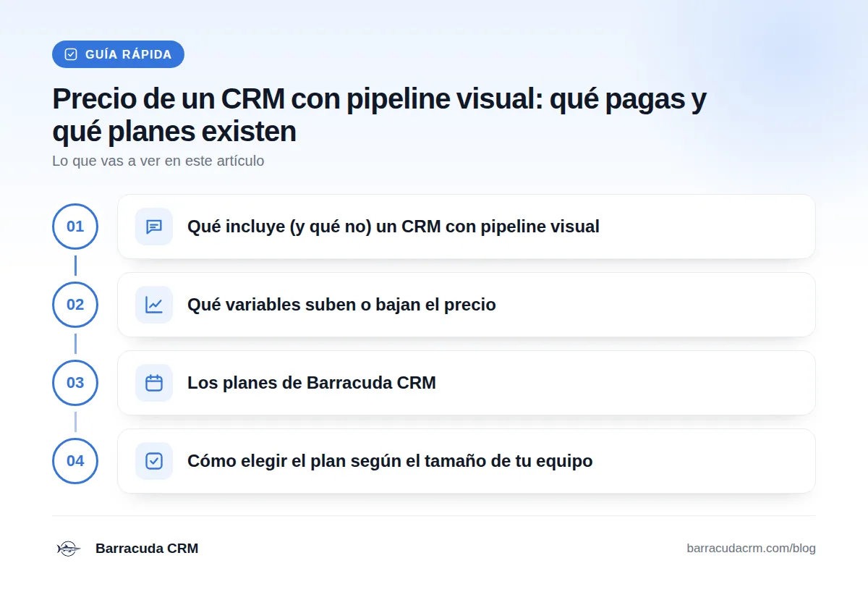Visit barracudacrm.com/blog link
The width and height of the screenshot is (868, 600).
pyautogui.click(x=751, y=549)
